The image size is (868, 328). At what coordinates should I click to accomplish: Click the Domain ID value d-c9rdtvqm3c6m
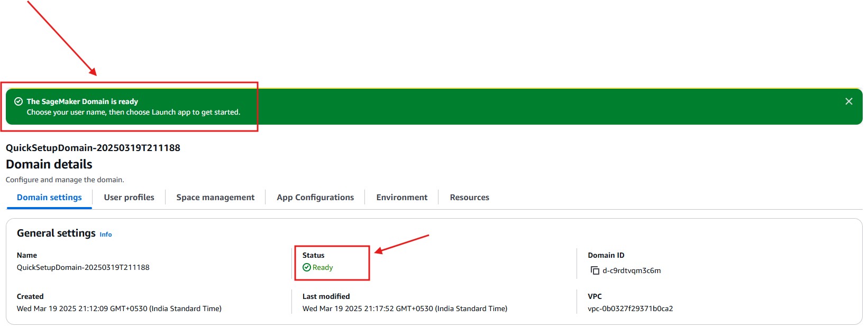[x=632, y=271]
